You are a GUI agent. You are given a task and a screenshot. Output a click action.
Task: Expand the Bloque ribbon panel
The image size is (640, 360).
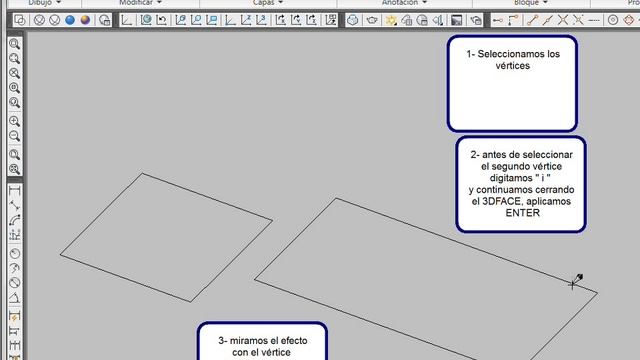531,2
